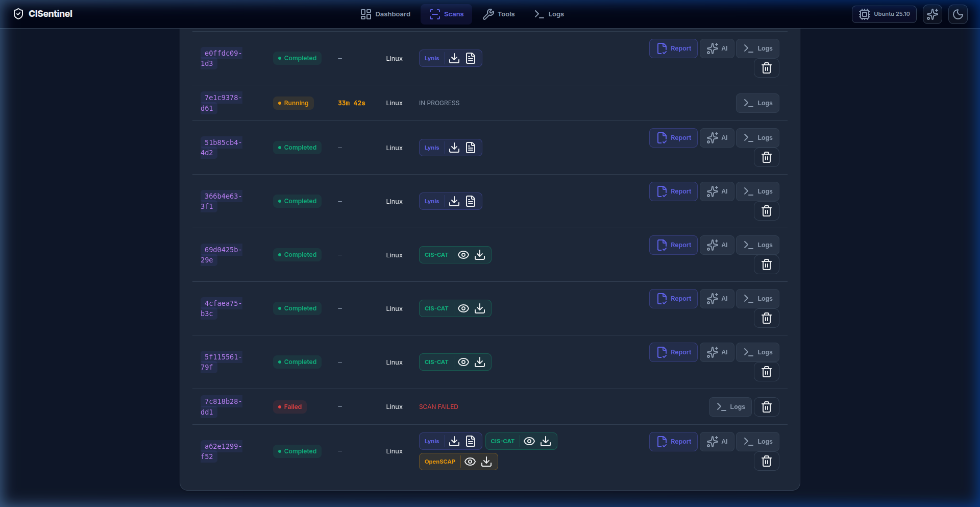Viewport: 980px width, 507px height.
Task: Show Logs for failed scan 7c818b28-dd1
Action: click(730, 407)
